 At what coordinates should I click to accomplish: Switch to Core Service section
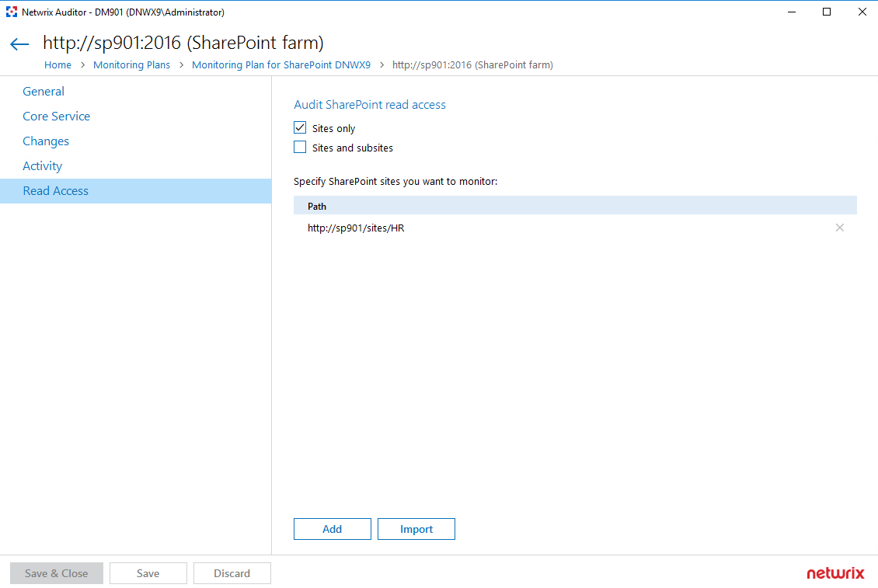point(56,117)
